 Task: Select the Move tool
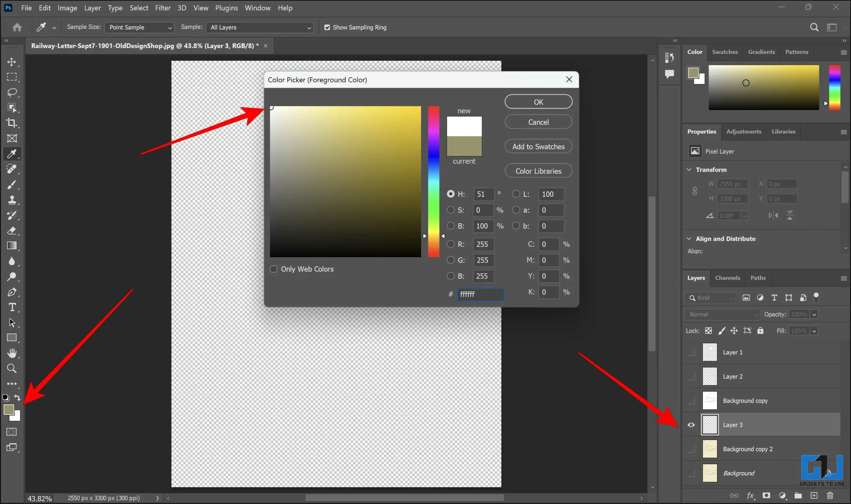click(12, 62)
